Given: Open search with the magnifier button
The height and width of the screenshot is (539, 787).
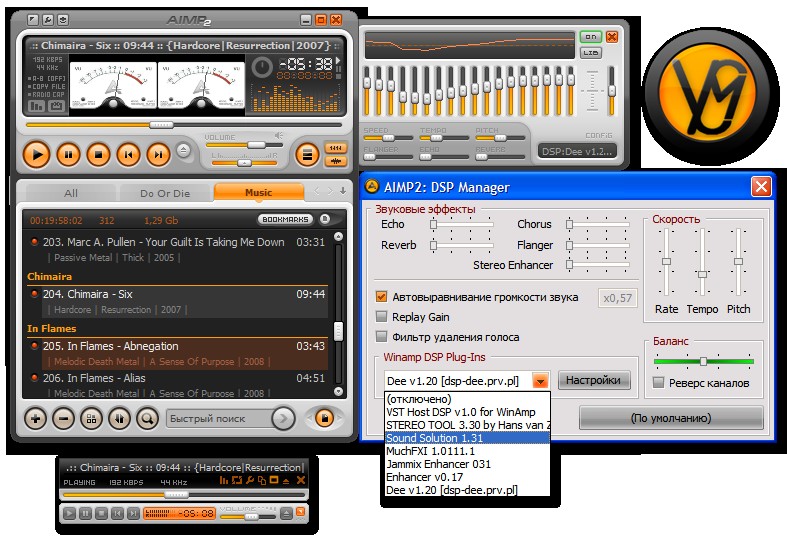Looking at the screenshot, I should tap(147, 418).
